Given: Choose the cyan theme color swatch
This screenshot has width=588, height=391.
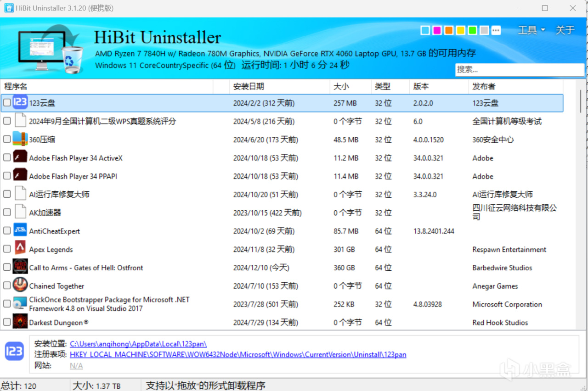Looking at the screenshot, I should pyautogui.click(x=425, y=30).
